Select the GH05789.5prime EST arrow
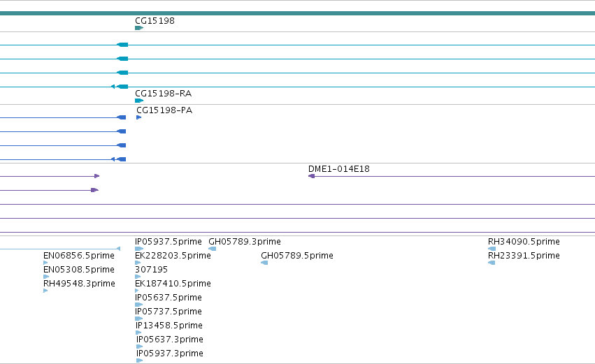The height and width of the screenshot is (364, 595). tap(264, 263)
